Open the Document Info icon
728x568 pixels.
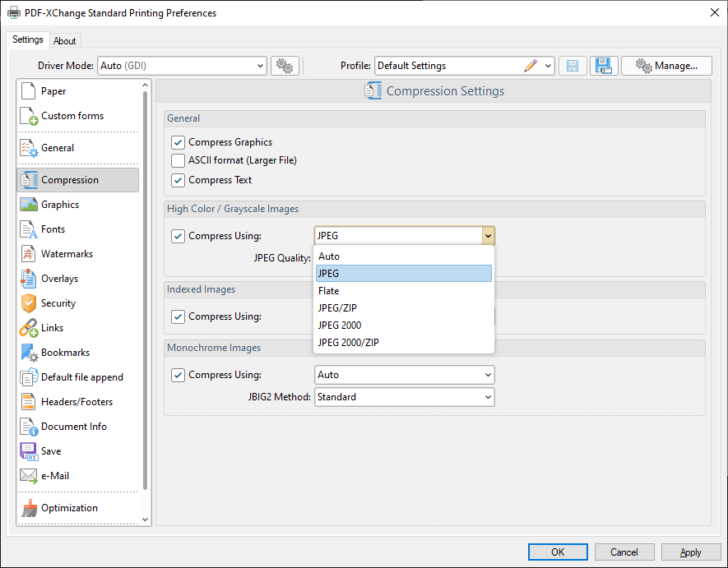[x=29, y=427]
